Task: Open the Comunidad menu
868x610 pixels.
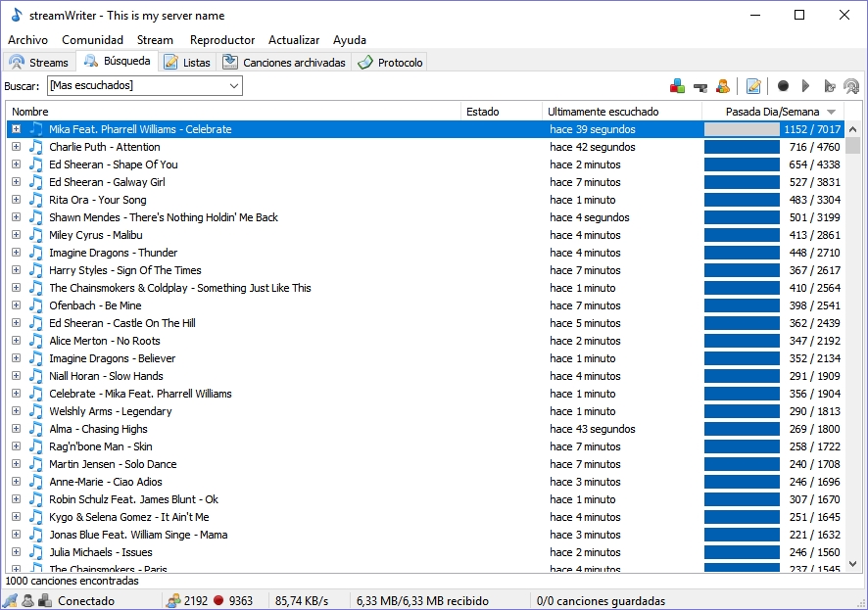Action: click(92, 40)
